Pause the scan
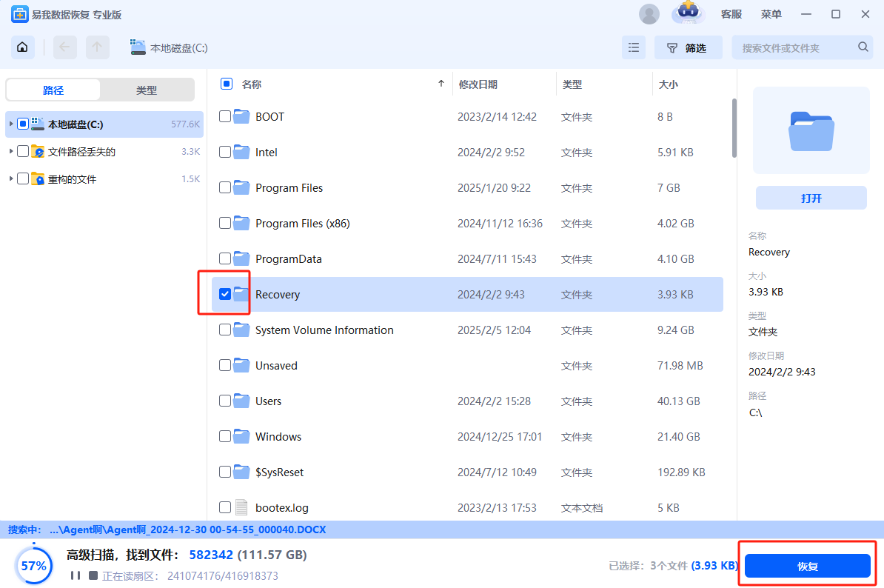 (x=76, y=575)
